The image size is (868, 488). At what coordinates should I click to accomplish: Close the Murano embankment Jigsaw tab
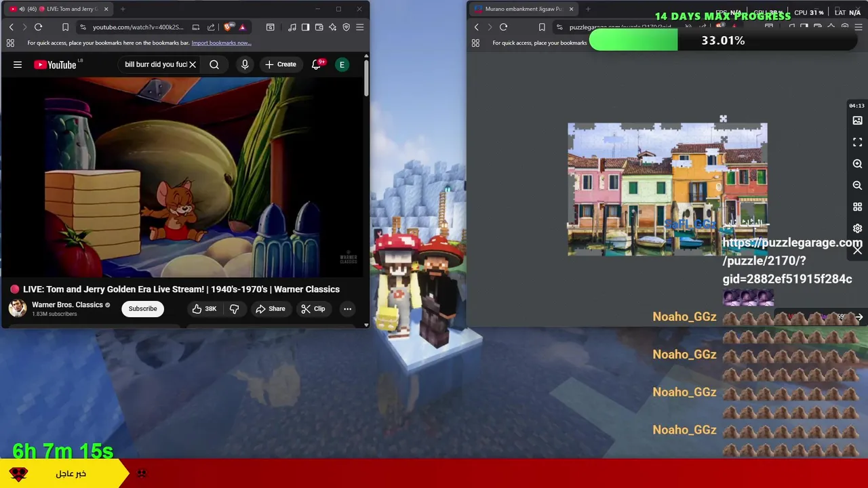click(x=571, y=9)
